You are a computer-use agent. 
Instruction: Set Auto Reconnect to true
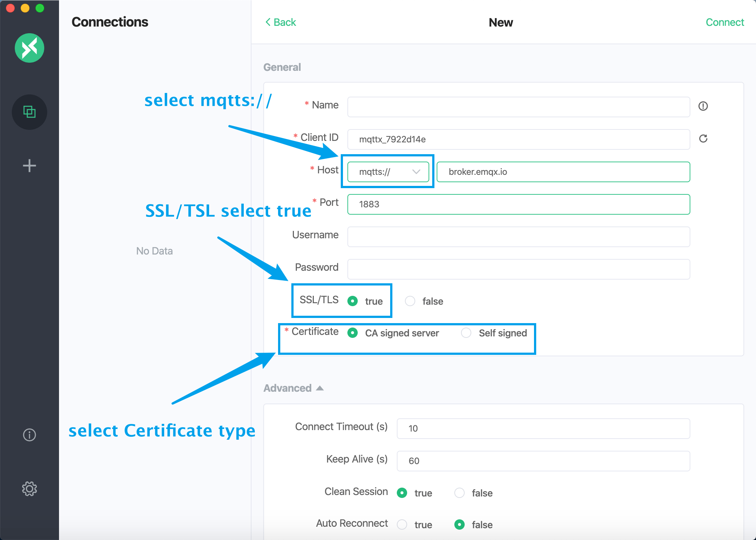402,524
